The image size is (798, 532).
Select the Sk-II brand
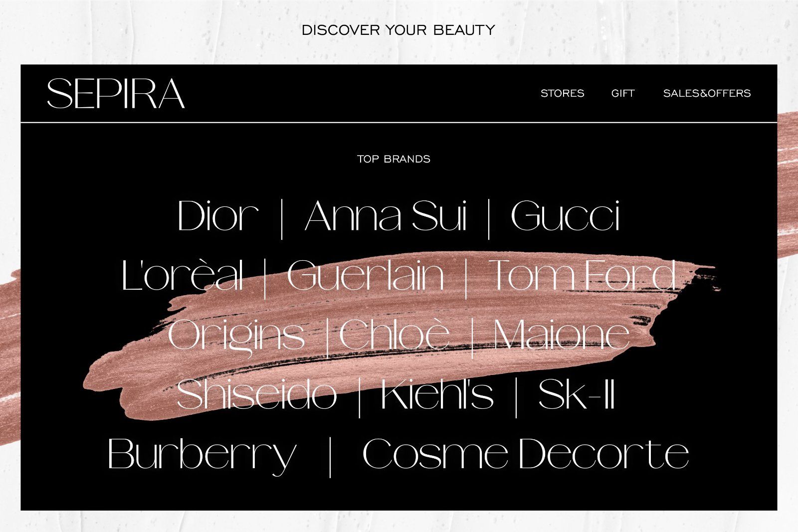click(x=577, y=394)
